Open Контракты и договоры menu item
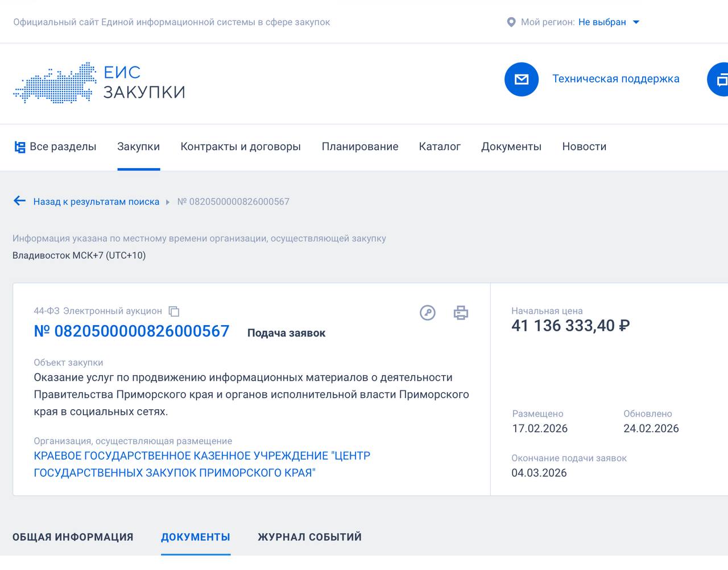The image size is (728, 570). [241, 147]
